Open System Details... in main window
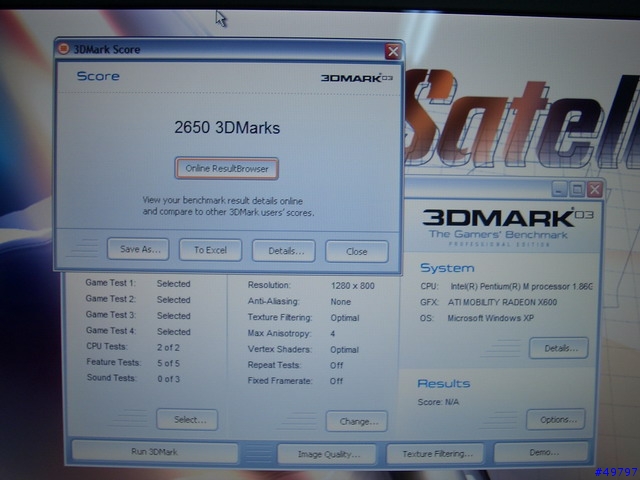640x480 pixels. (559, 348)
